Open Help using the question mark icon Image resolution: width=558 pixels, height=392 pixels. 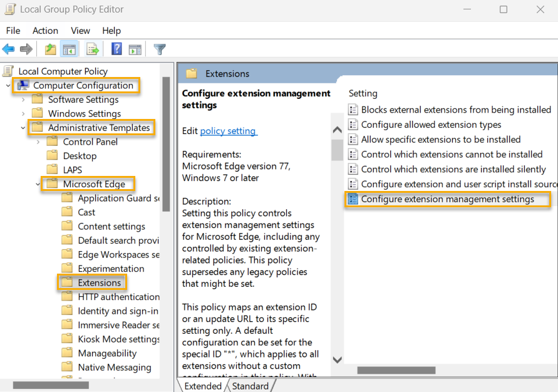[x=116, y=49]
